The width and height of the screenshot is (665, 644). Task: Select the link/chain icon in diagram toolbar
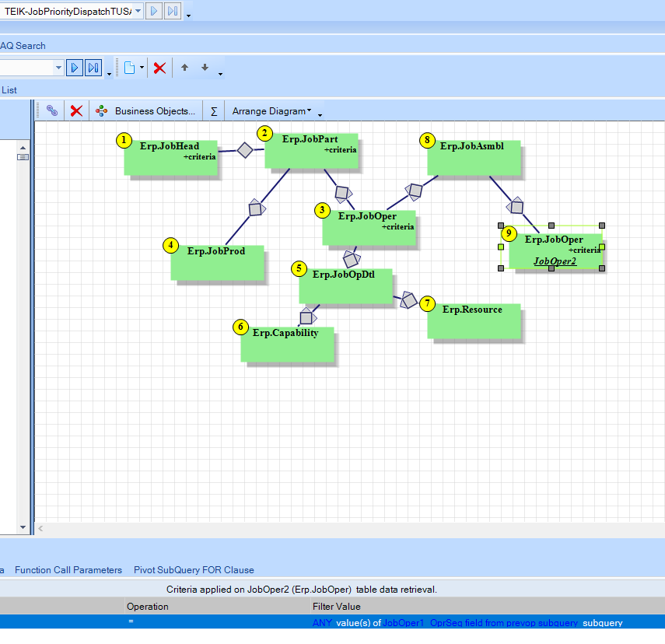coord(51,110)
